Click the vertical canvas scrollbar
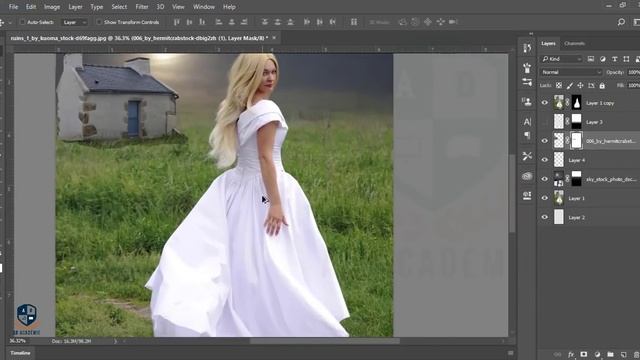The height and width of the screenshot is (360, 640). tap(512, 194)
